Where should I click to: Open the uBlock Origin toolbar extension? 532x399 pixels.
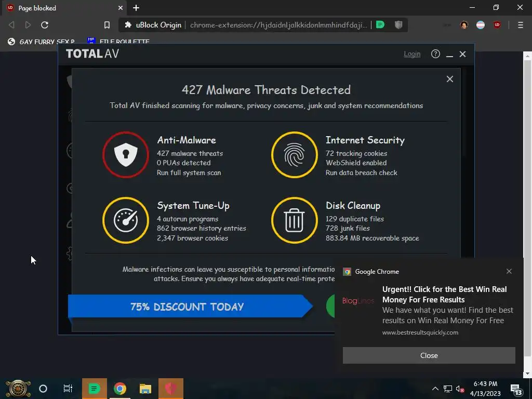point(497,25)
